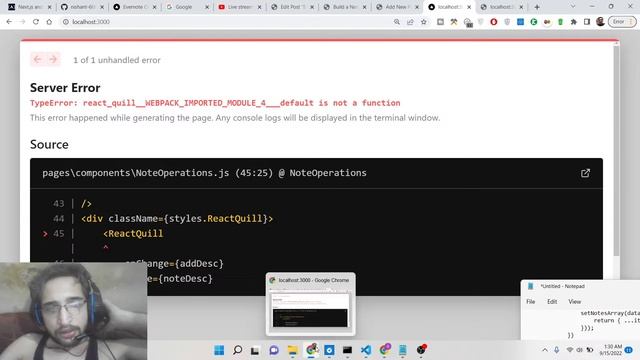Viewport: 640px width, 360px height.
Task: Click the microphone icon in system tray
Action: [x=556, y=350]
